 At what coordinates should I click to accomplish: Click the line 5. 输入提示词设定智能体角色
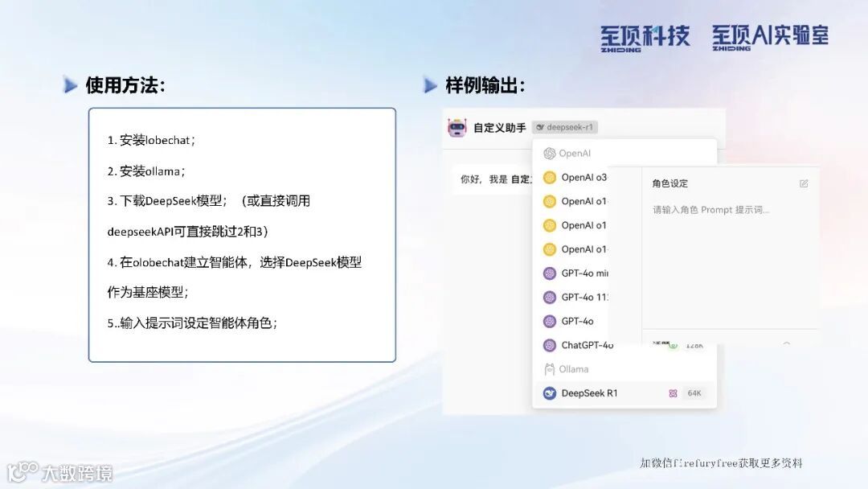click(192, 323)
